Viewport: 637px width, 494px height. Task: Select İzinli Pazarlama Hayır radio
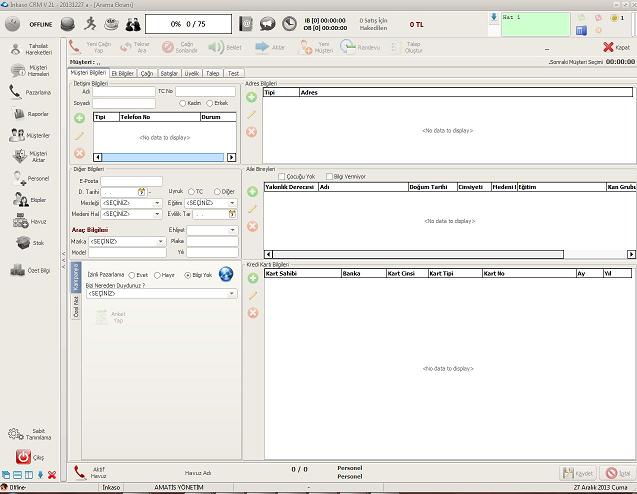(157, 275)
